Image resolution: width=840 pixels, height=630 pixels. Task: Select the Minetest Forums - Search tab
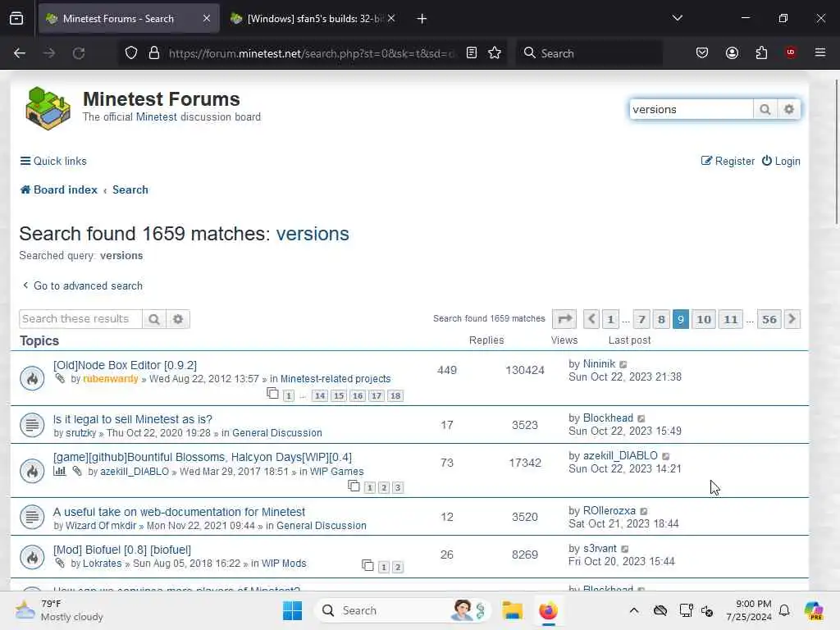tap(129, 19)
